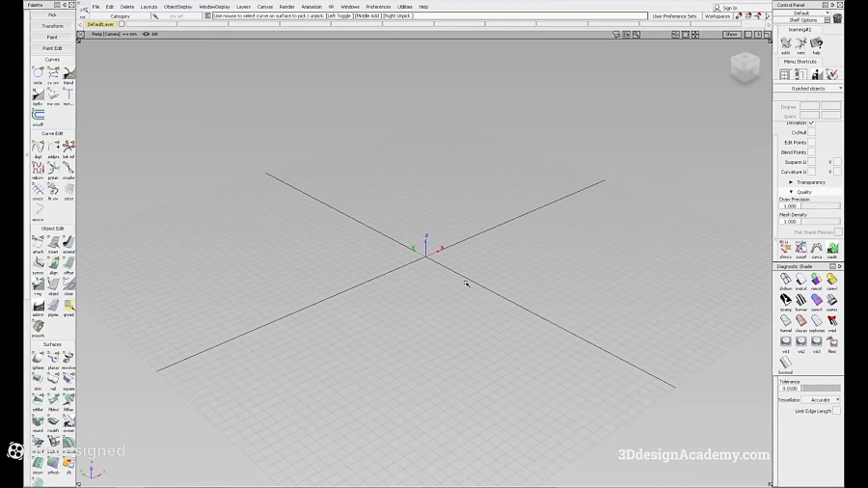Toggle the Edit Points checkbox
The height and width of the screenshot is (488, 868).
(x=811, y=142)
